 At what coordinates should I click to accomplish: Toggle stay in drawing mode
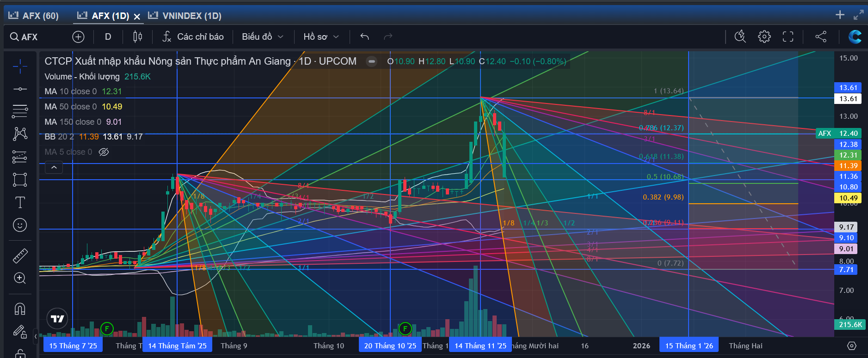[20, 331]
